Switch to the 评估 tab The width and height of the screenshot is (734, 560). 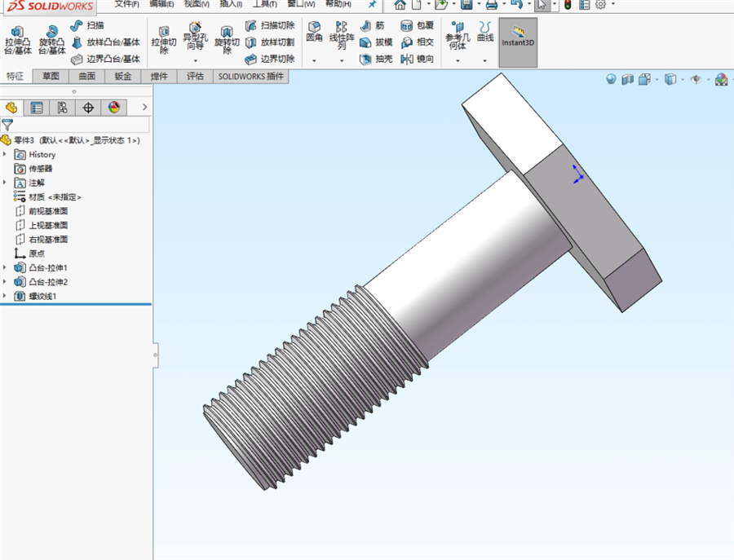(x=195, y=77)
